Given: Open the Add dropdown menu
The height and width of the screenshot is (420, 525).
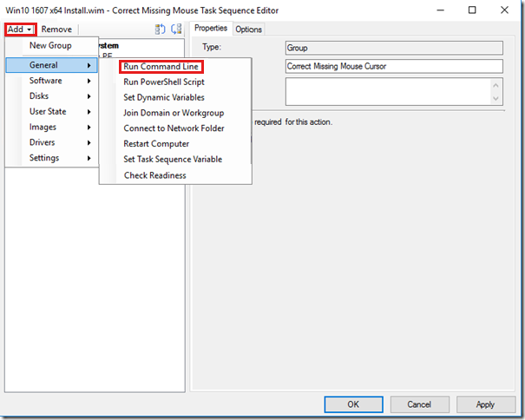Looking at the screenshot, I should pos(20,30).
